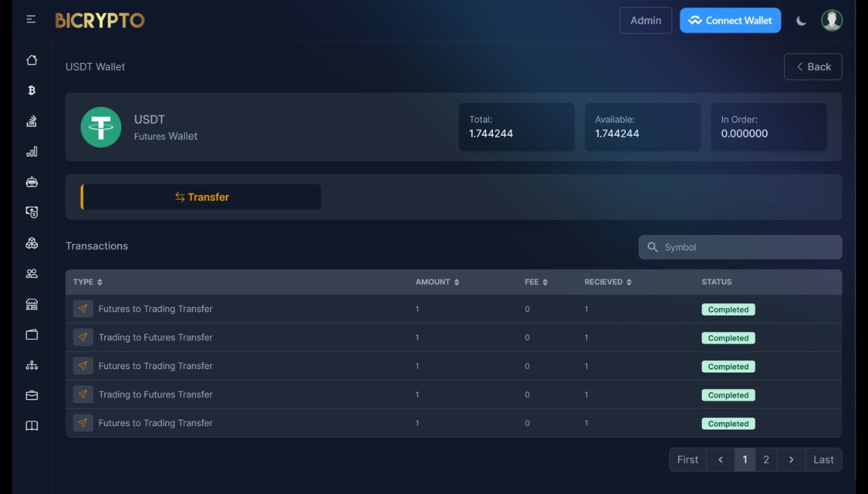This screenshot has height=494, width=868.
Task: Toggle dark mode using the moon icon
Action: (801, 20)
